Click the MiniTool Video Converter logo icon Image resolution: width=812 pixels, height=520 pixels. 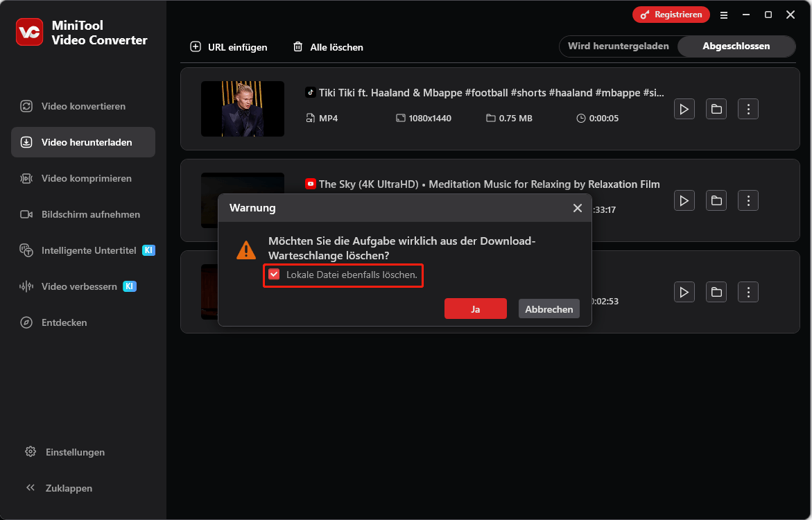pos(29,32)
